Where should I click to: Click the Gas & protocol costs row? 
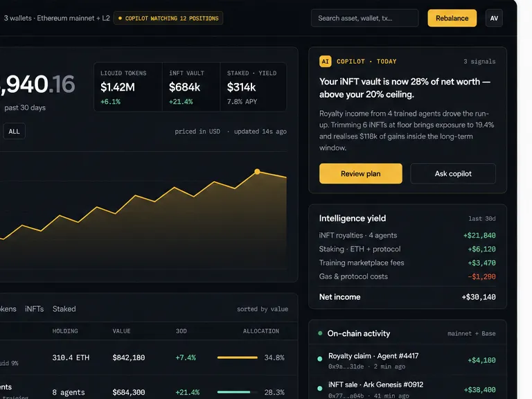[407, 276]
